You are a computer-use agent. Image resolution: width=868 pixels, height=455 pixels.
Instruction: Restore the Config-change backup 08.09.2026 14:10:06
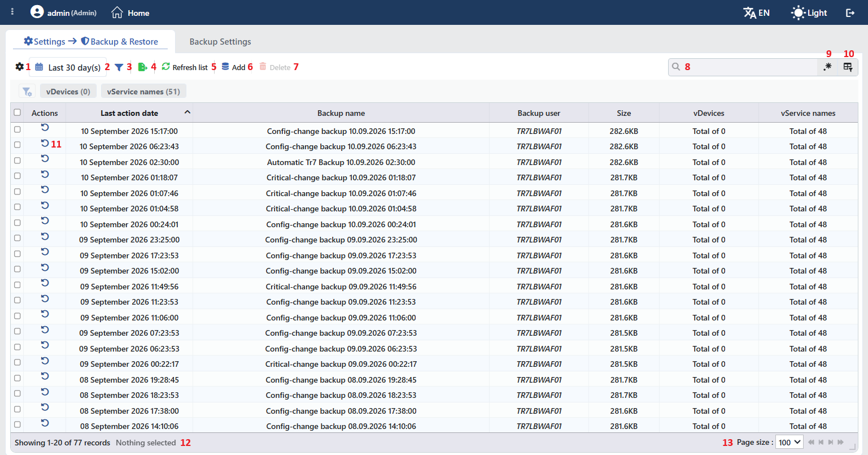[45, 423]
